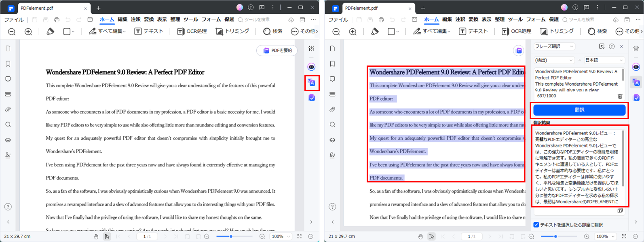644x242 pixels.
Task: Open the comments panel in the left window sidebar
Action: (8, 79)
